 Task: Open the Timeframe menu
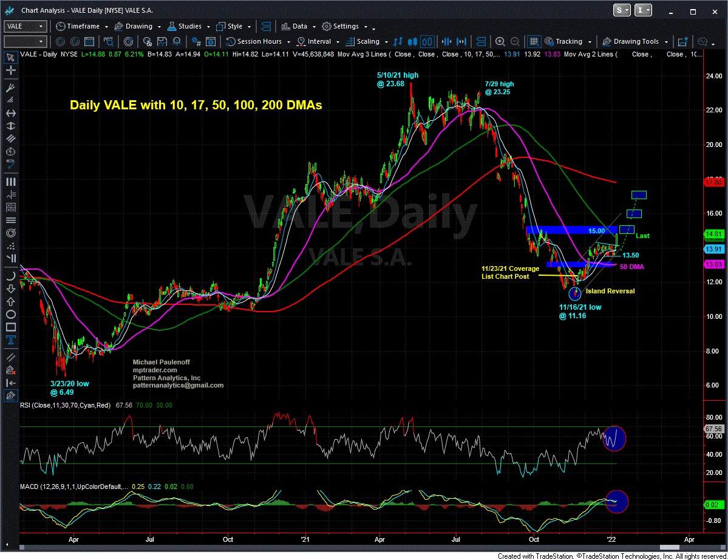pyautogui.click(x=82, y=27)
